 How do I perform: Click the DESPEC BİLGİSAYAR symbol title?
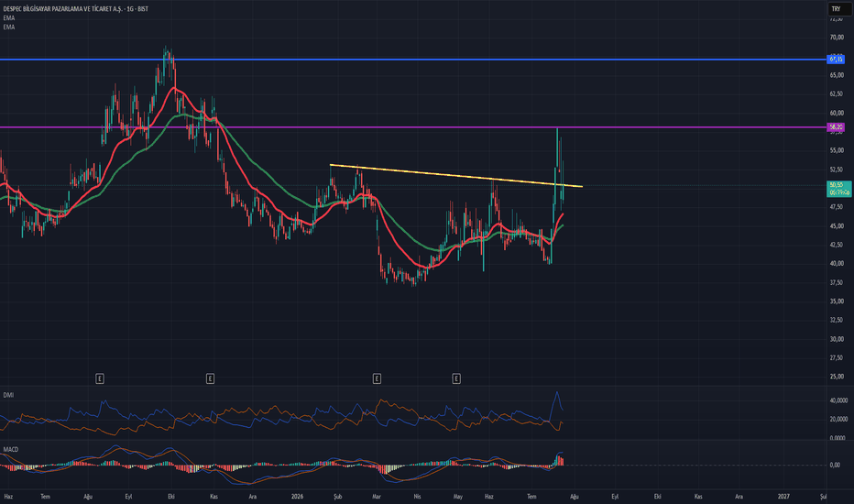pyautogui.click(x=76, y=9)
